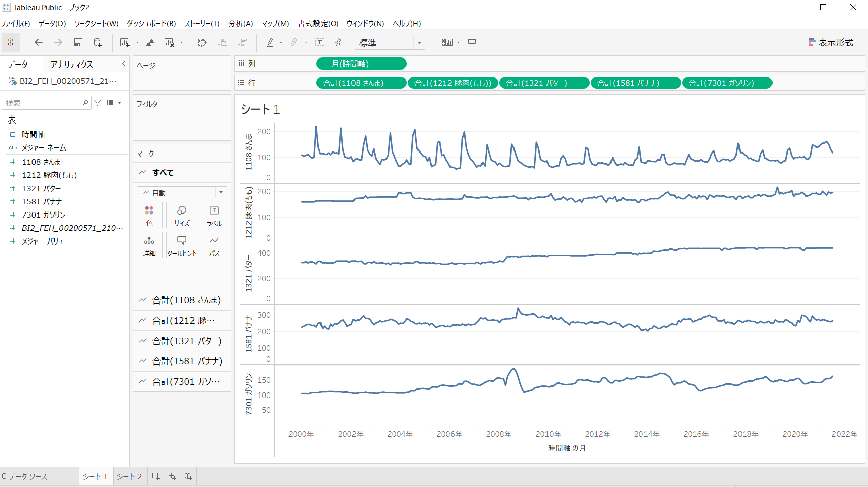Open the 分析(A) menu

(241, 24)
